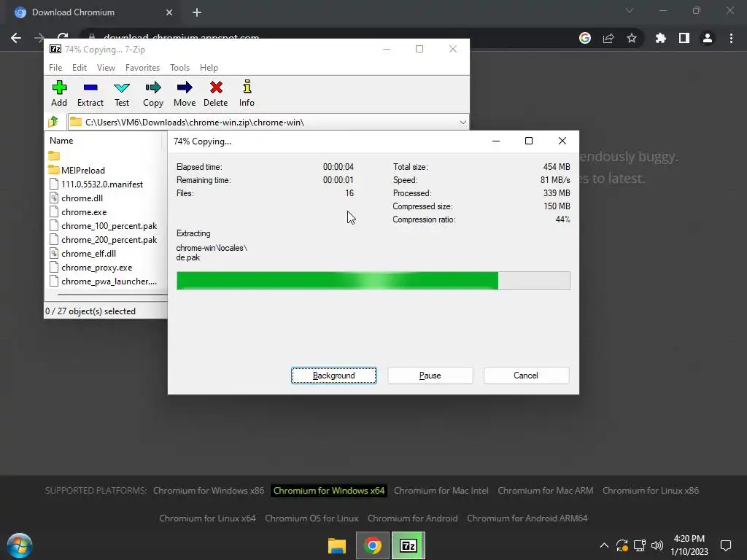Click the network icon in the system tray
Screen dimensions: 747x560
639,545
